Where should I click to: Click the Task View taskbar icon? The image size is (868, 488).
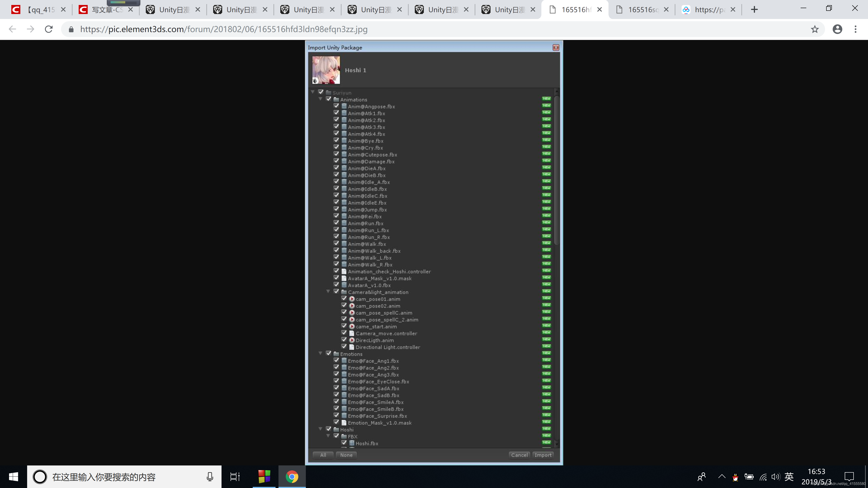[x=235, y=476]
